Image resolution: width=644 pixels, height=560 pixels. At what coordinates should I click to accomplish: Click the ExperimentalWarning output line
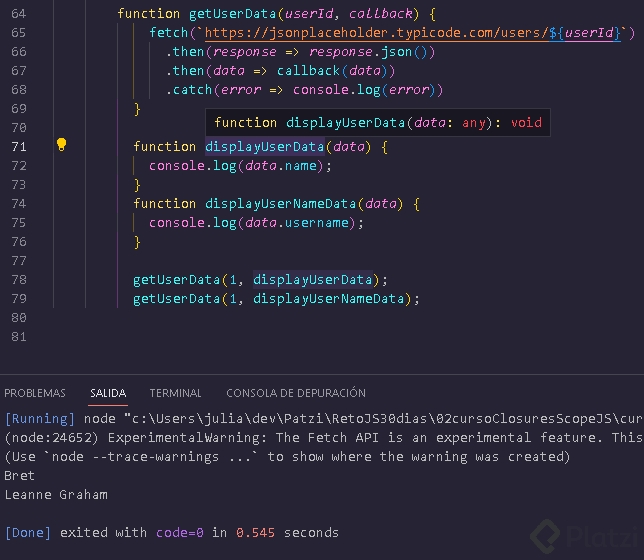324,438
